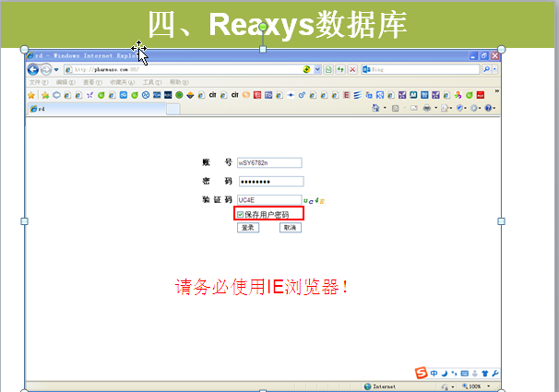Expand the Print options dropdown arrow

435,108
